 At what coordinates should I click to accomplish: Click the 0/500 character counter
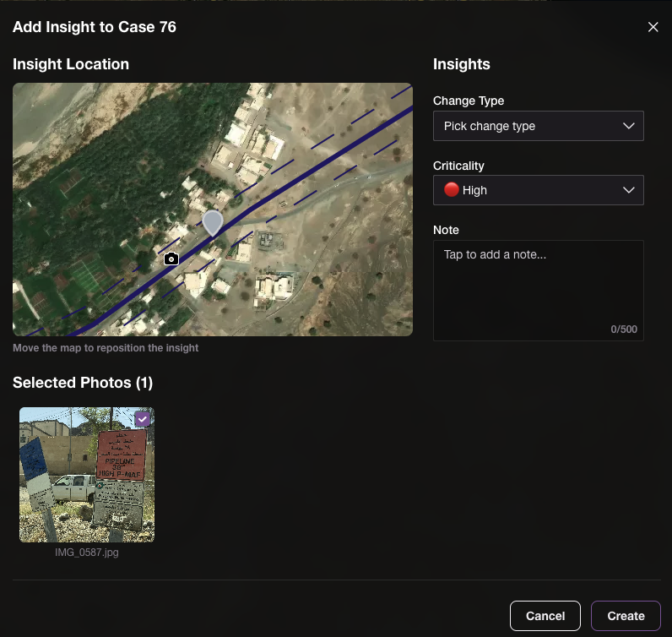coord(624,329)
